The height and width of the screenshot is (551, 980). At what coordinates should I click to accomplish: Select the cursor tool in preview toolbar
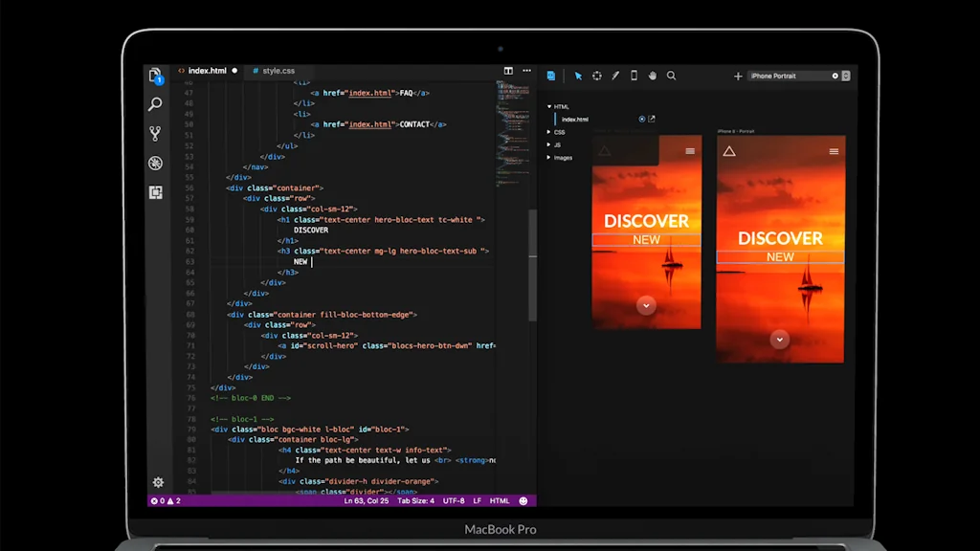point(578,76)
